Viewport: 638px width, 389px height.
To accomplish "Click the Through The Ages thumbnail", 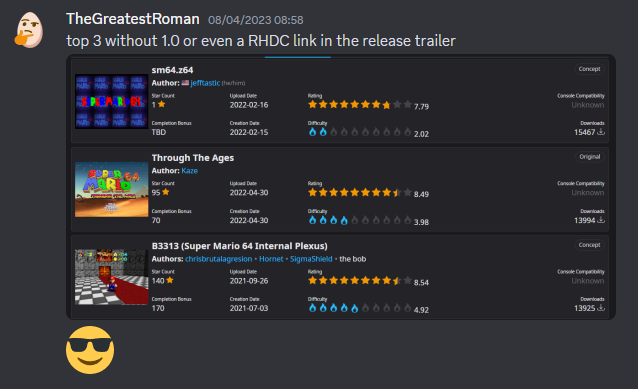I will [x=111, y=189].
